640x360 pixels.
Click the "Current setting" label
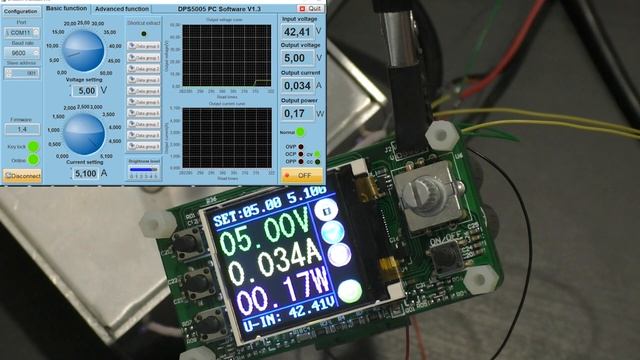84,162
